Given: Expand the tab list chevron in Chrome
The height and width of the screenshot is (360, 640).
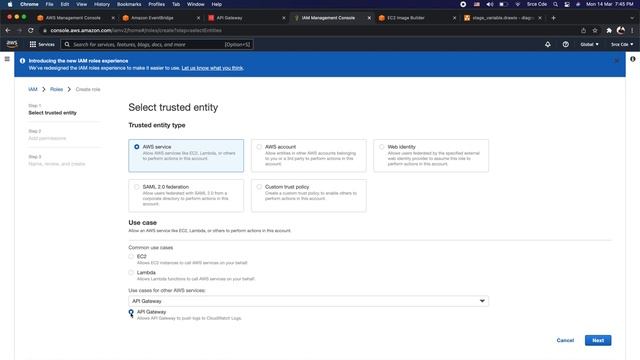Looking at the screenshot, I should 632,18.
